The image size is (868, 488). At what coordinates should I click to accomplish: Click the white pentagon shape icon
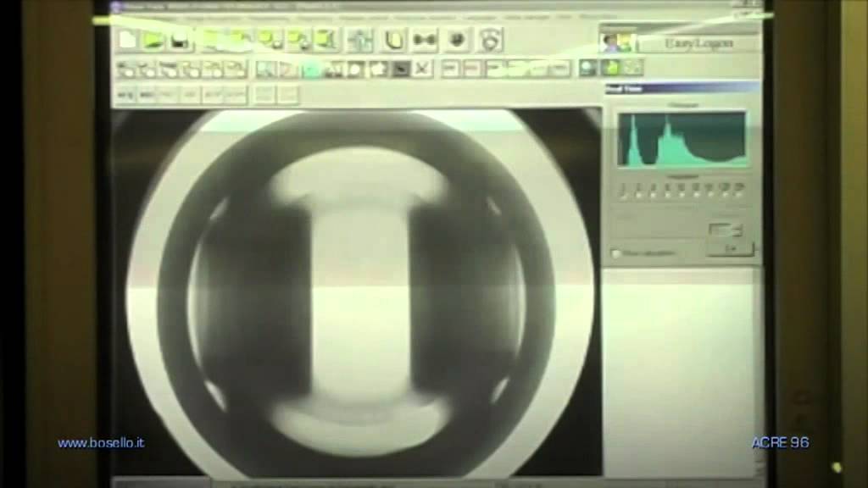click(379, 69)
